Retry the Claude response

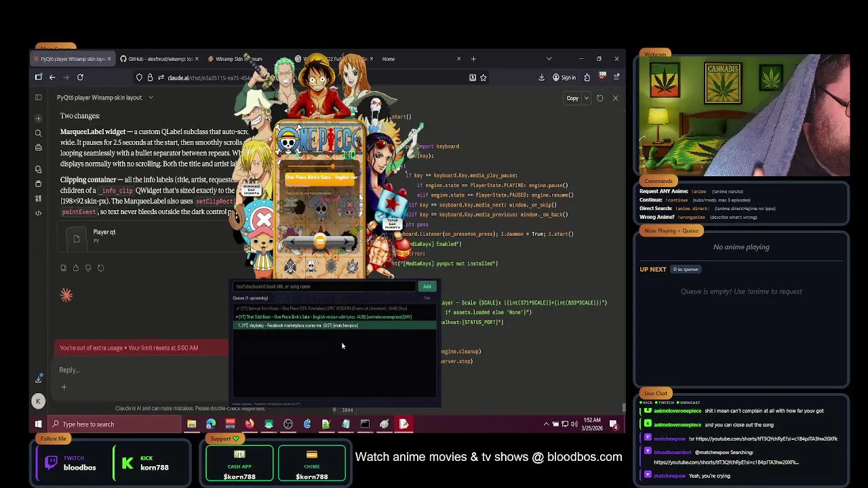100,268
